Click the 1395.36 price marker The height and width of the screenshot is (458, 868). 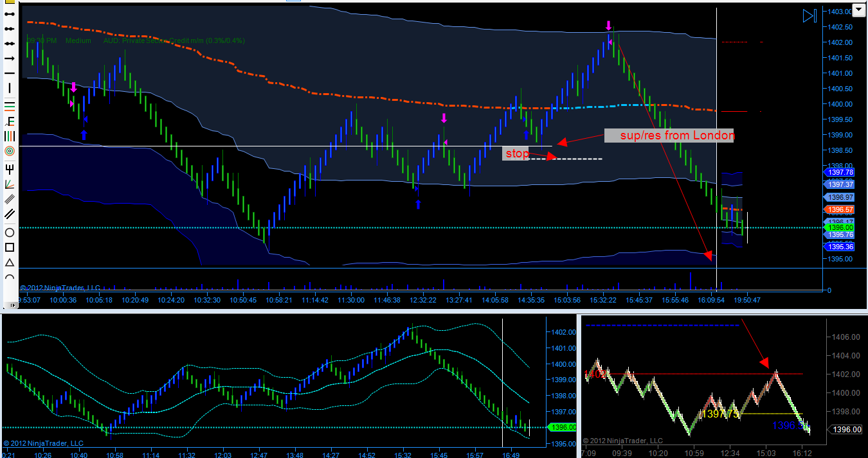[840, 247]
